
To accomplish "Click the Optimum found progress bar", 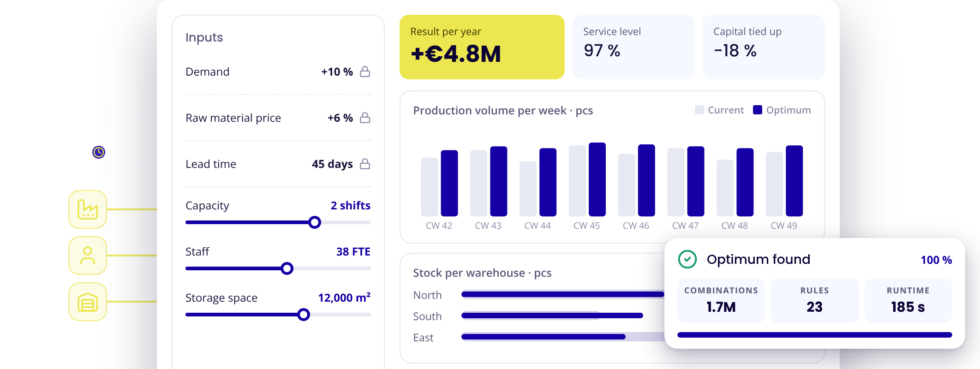I will [815, 335].
